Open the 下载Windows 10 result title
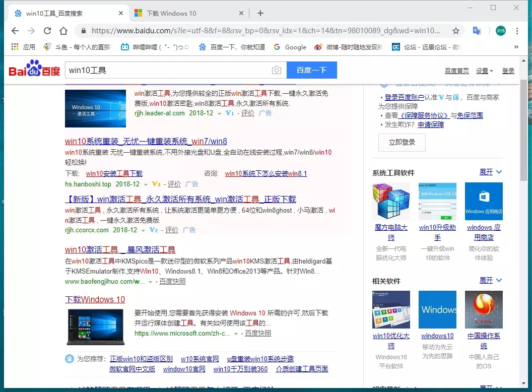The image size is (532, 392). pyautogui.click(x=95, y=299)
